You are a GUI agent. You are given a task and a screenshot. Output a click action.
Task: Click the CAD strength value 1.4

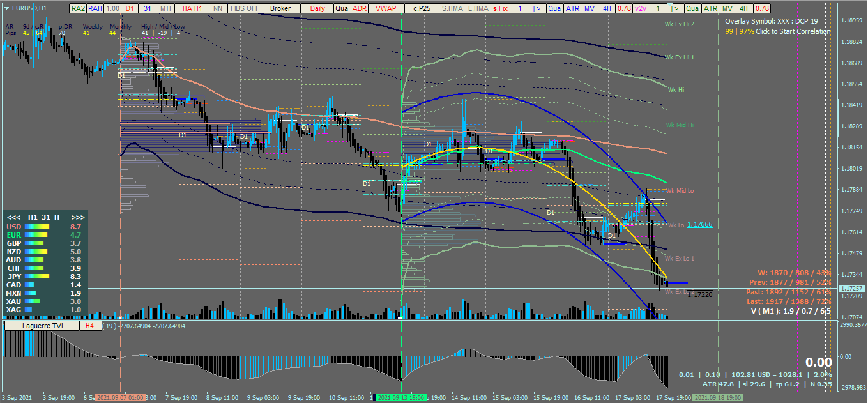click(75, 285)
